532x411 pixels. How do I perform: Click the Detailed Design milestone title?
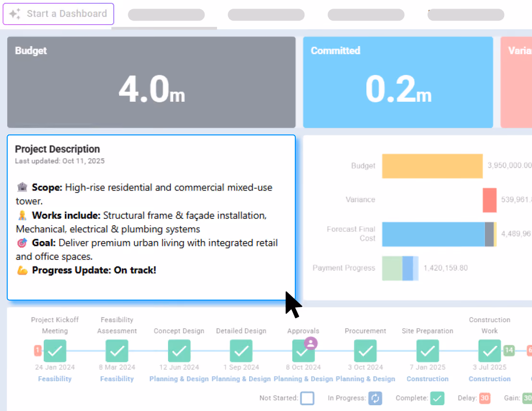(241, 331)
